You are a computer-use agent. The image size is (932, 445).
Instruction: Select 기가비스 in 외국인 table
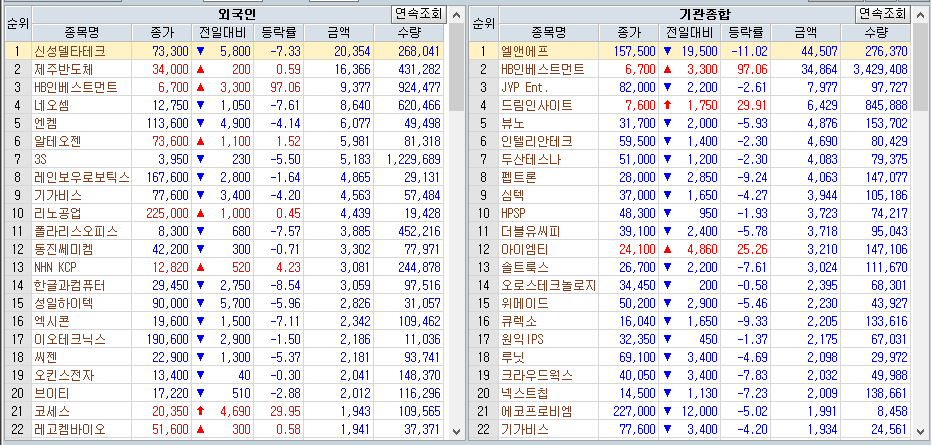[58, 195]
